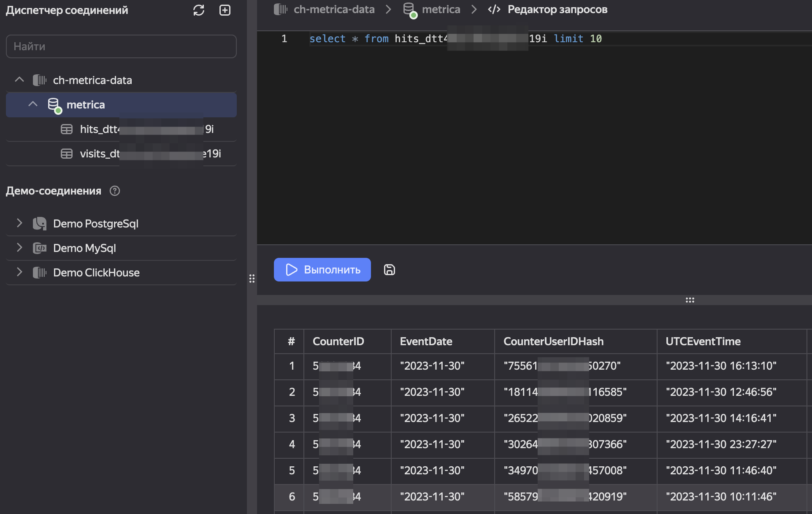
Task: Click the refresh connections icon
Action: pos(199,11)
